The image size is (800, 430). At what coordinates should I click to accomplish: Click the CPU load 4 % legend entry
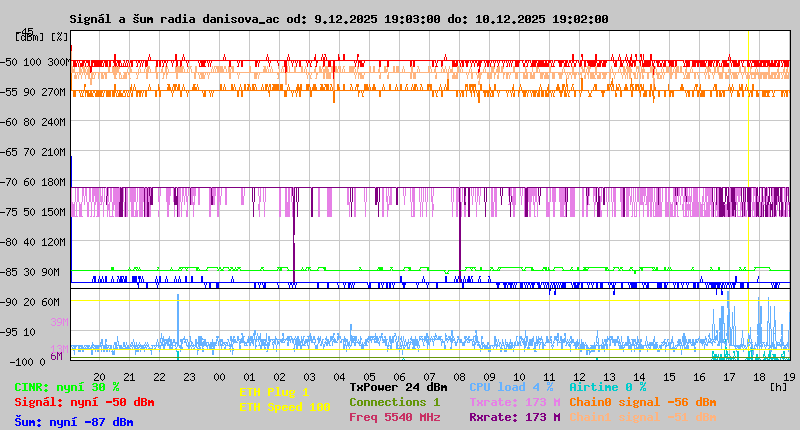pos(511,387)
